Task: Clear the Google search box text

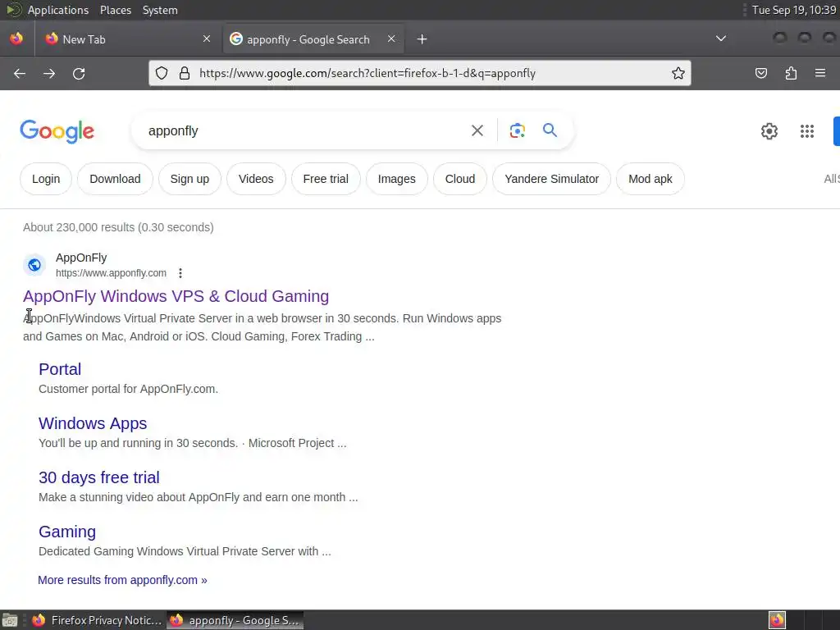Action: coord(477,130)
